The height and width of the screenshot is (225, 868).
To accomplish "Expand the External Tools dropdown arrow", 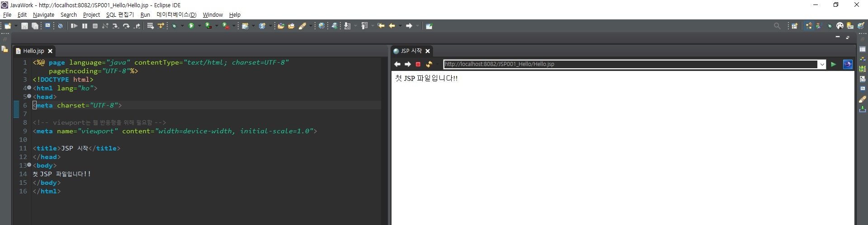I will click(234, 26).
